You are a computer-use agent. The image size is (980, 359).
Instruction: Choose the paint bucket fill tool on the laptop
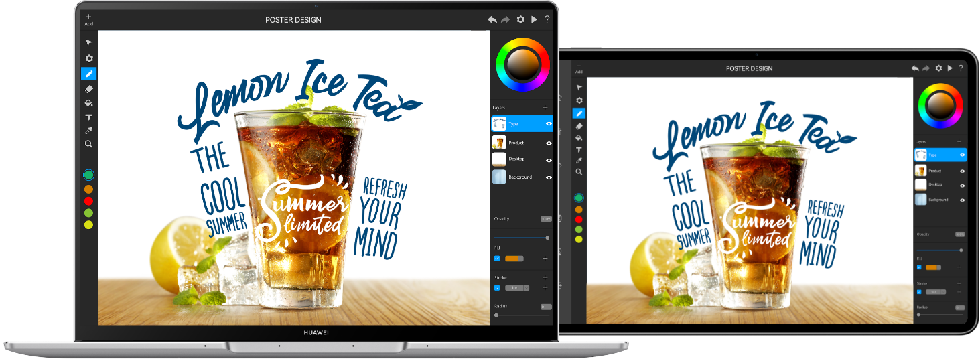tap(88, 103)
